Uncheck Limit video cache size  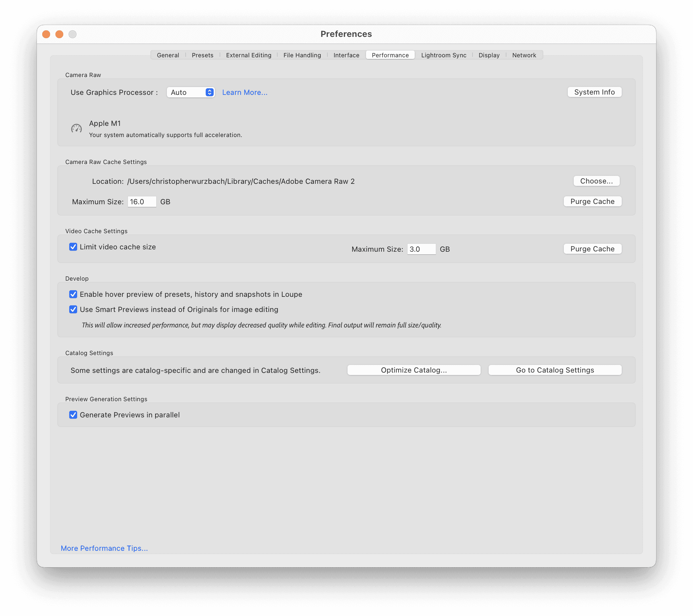pyautogui.click(x=73, y=247)
